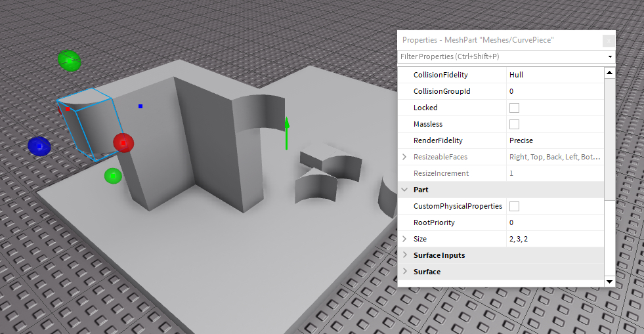Expand the Surface Inputs section
644x334 pixels.
coord(404,255)
